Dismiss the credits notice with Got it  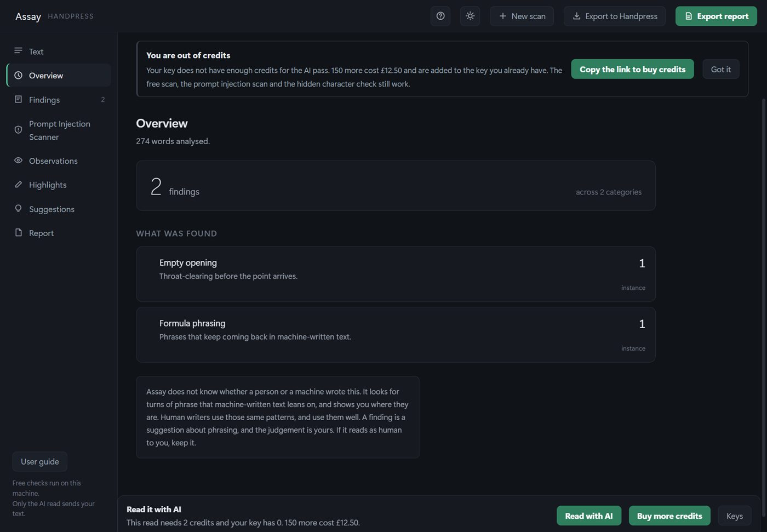(720, 69)
